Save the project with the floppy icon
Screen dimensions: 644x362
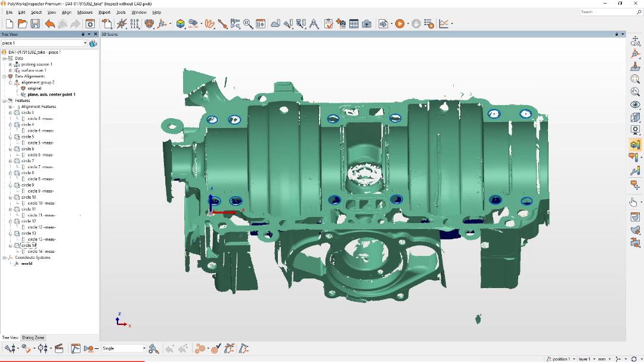pos(35,24)
